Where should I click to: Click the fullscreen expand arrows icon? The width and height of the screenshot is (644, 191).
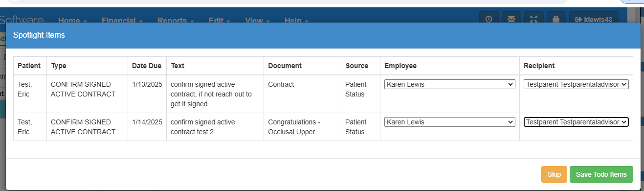(534, 19)
